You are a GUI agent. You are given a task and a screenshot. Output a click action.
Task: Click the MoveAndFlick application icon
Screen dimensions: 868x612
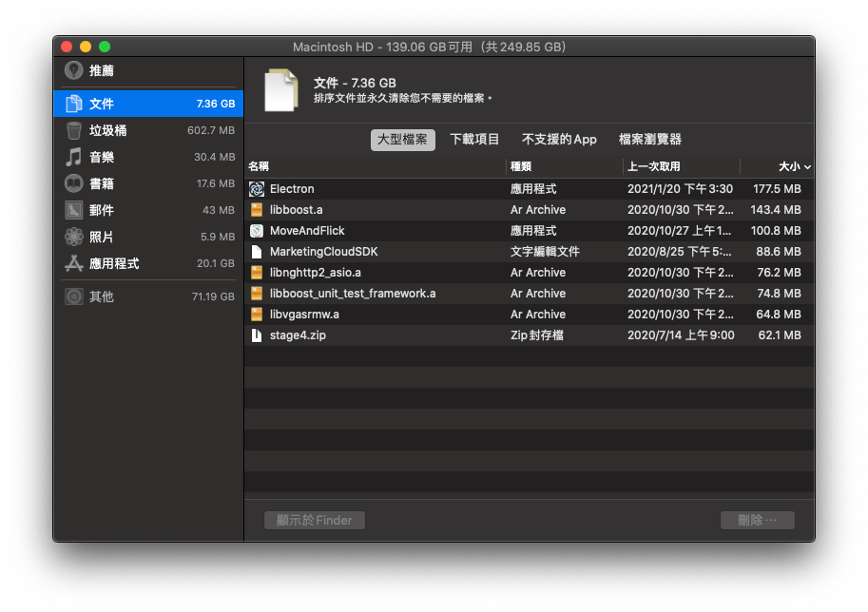click(x=255, y=230)
